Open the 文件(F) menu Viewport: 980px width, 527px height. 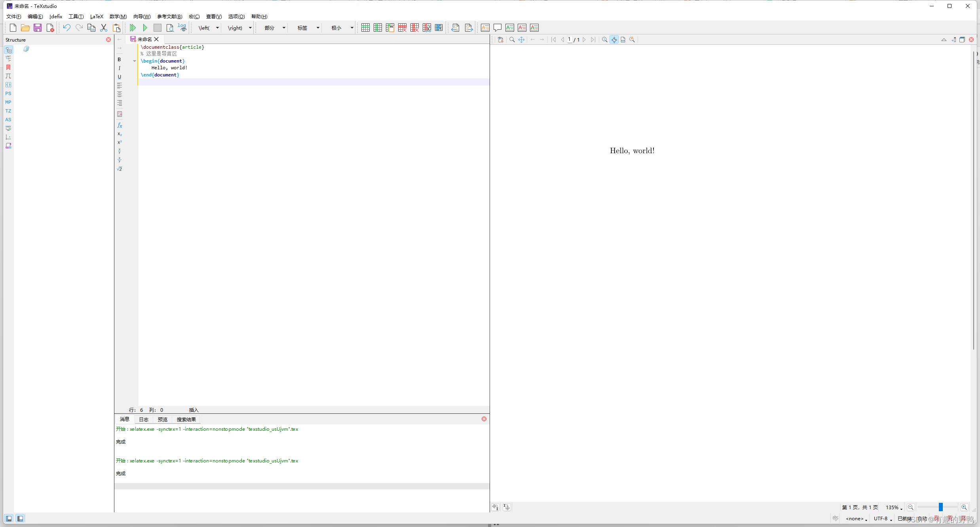tap(13, 17)
